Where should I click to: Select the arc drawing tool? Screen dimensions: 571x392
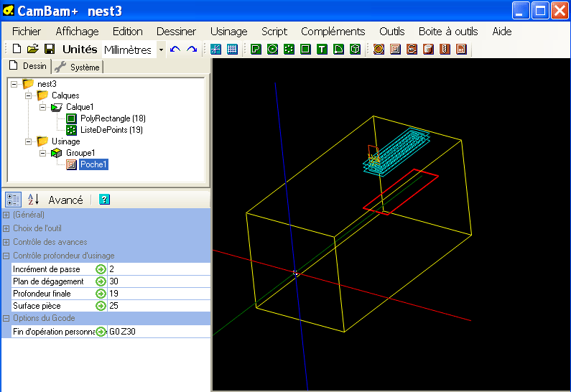339,49
